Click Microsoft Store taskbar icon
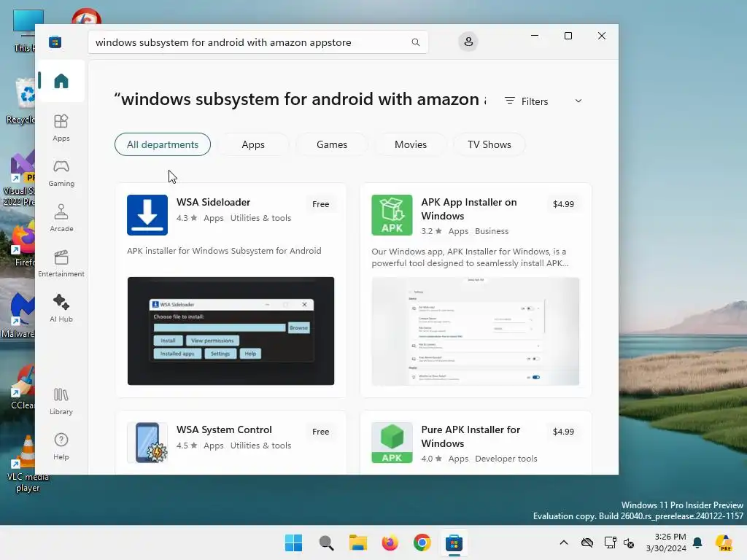The height and width of the screenshot is (560, 747). point(454,542)
